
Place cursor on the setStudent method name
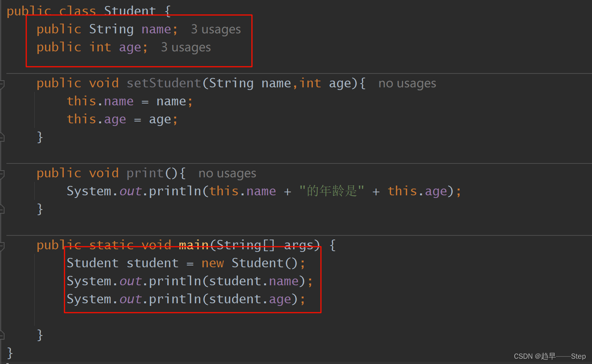click(164, 83)
